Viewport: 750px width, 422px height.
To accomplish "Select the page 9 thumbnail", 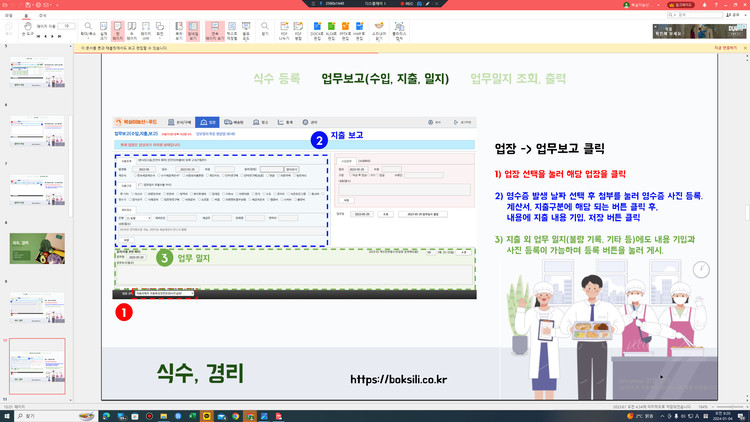I will (x=37, y=308).
